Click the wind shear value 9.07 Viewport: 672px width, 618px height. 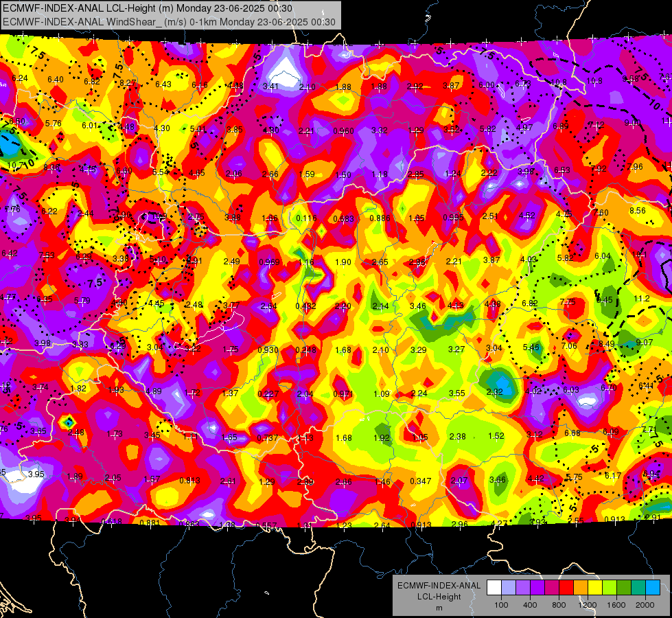point(645,342)
